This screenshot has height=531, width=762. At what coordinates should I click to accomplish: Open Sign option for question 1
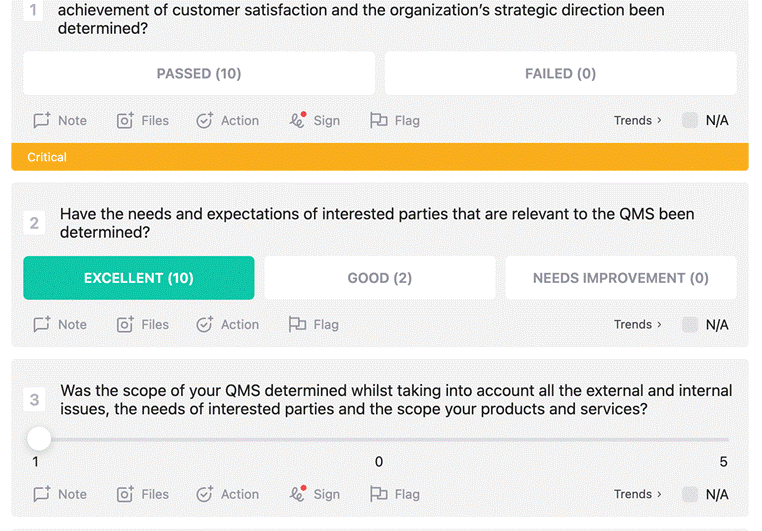pos(314,120)
